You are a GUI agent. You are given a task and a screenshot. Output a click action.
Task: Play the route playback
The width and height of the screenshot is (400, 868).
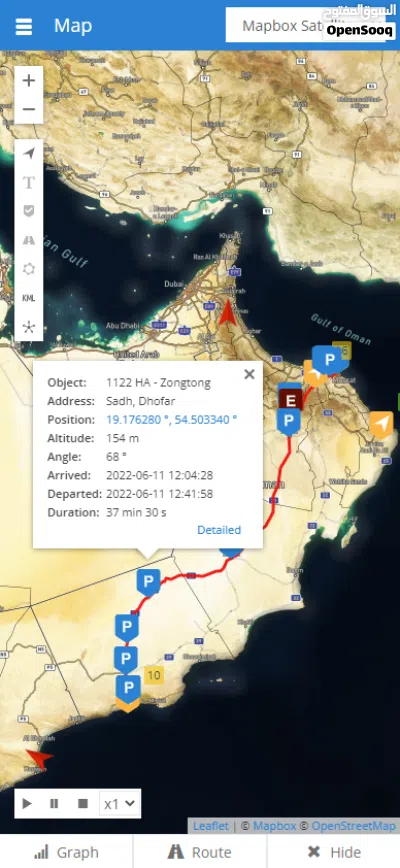tap(27, 804)
